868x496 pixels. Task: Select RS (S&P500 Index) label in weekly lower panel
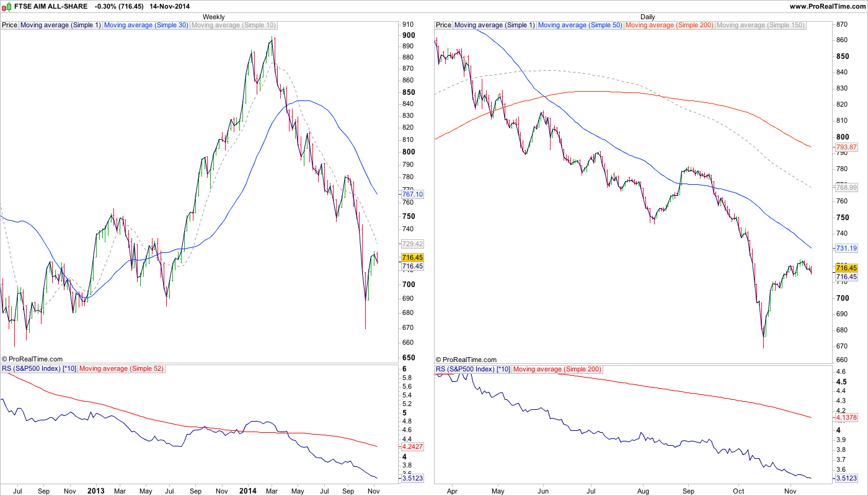point(39,369)
